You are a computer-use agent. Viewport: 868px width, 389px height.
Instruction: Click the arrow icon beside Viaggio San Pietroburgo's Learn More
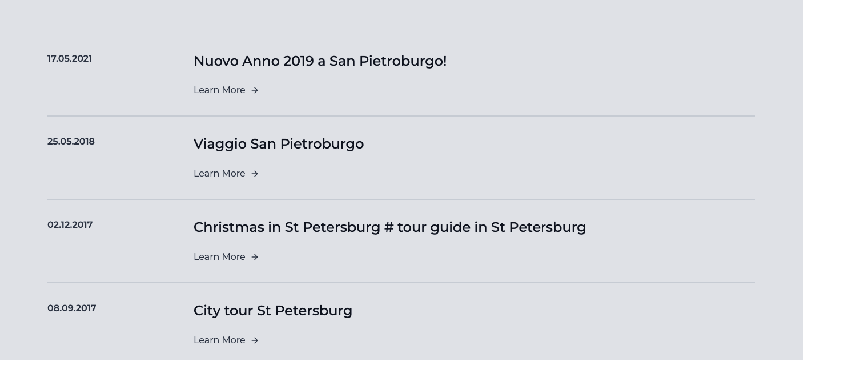[x=255, y=174]
